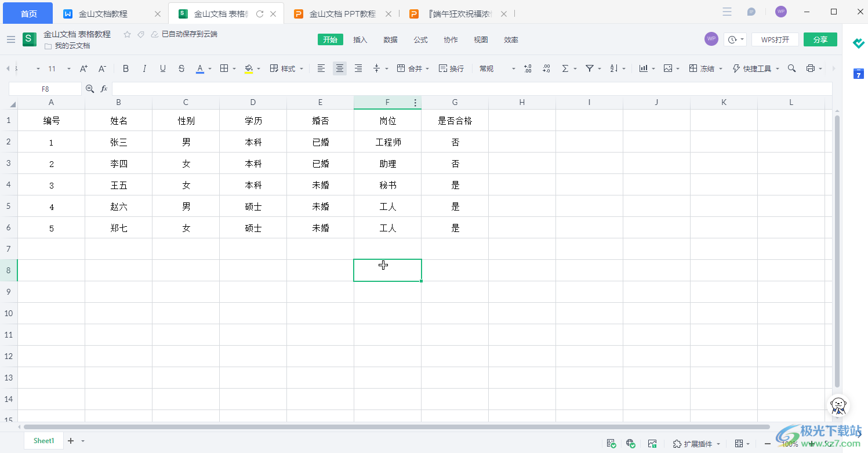Increase decimal places icon
This screenshot has width=868, height=453.
[528, 68]
